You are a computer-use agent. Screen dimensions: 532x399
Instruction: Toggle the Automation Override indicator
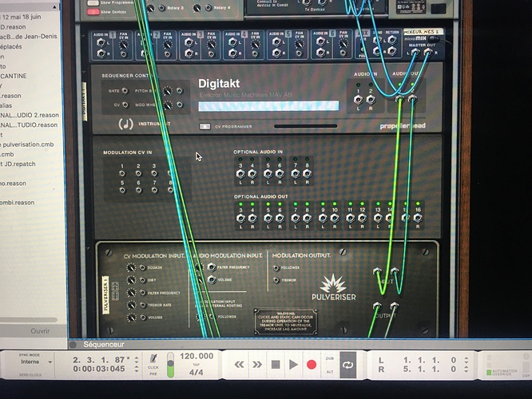(x=489, y=373)
